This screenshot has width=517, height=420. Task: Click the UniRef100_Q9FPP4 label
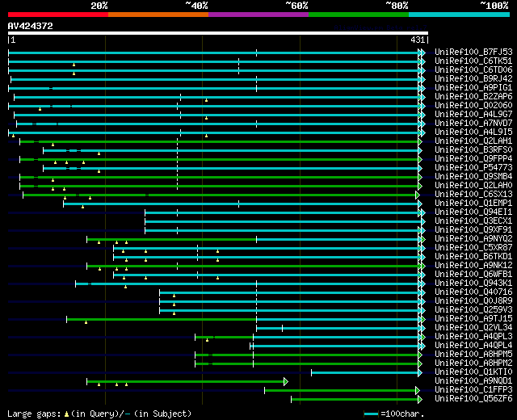(473, 159)
